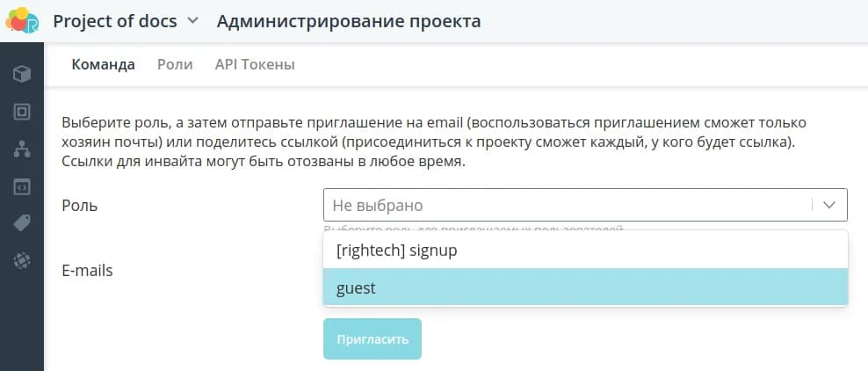Open the code window icon in sidebar
This screenshot has width=868, height=371.
tap(22, 186)
